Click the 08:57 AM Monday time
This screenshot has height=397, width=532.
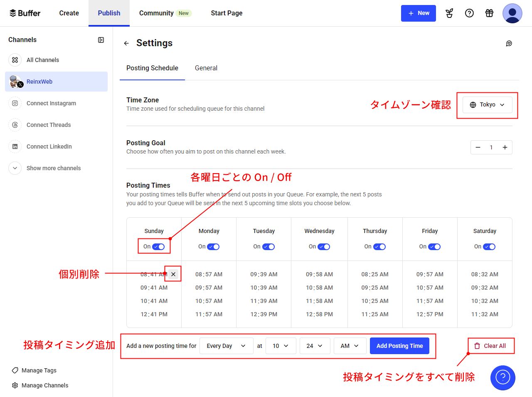point(209,274)
